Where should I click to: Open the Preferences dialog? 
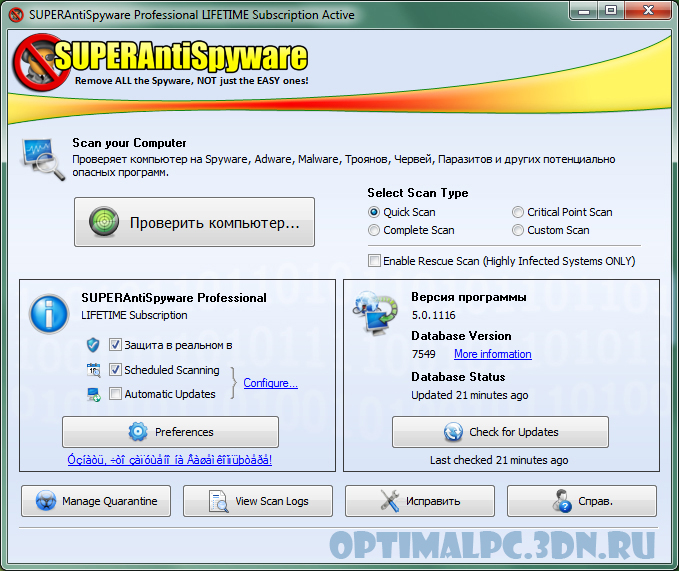[x=170, y=432]
